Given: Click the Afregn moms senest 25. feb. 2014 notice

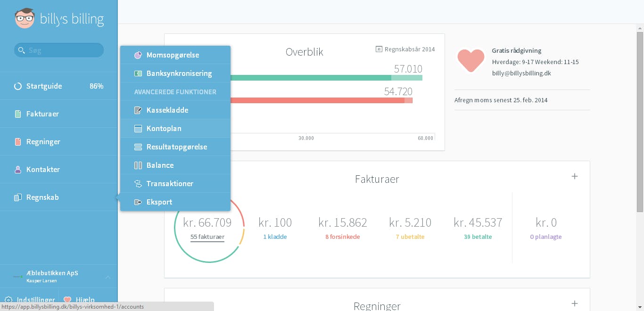Looking at the screenshot, I should tap(501, 100).
